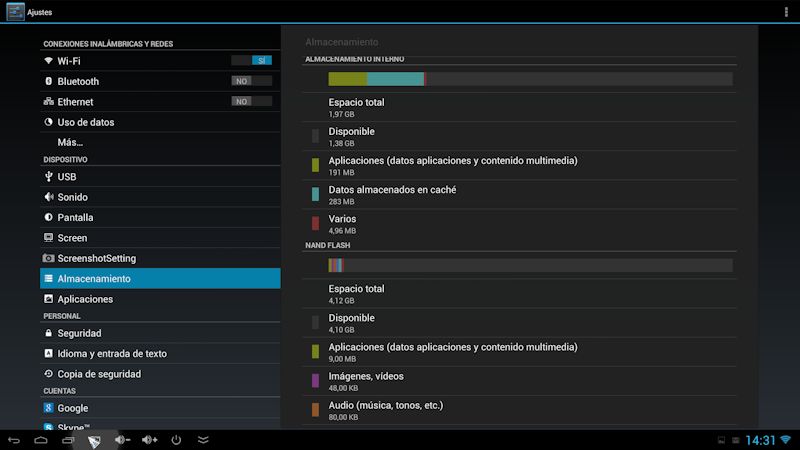The width and height of the screenshot is (800, 450).
Task: Open NAND FLASH Aplicaciones 9,00 MB entry
Action: [x=519, y=352]
